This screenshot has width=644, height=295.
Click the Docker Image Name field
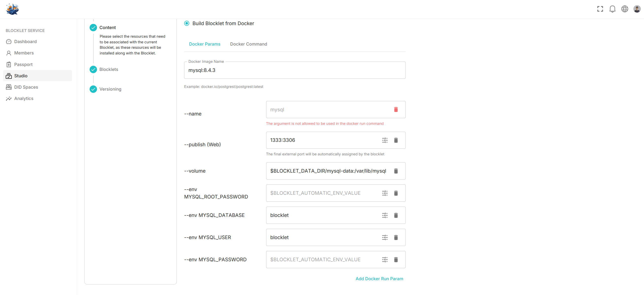294,70
